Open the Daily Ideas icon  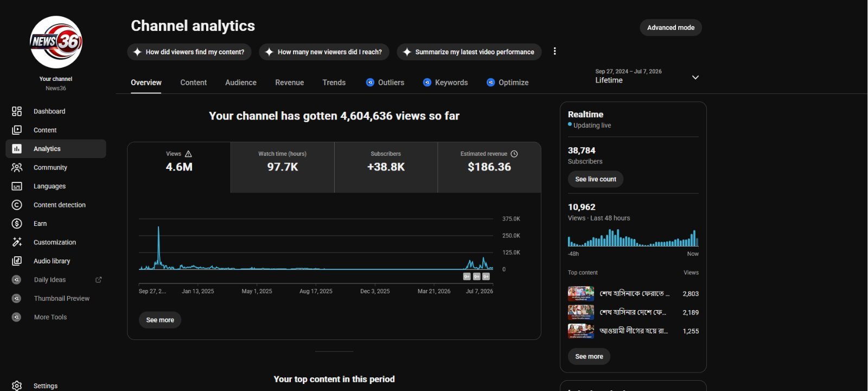point(17,280)
